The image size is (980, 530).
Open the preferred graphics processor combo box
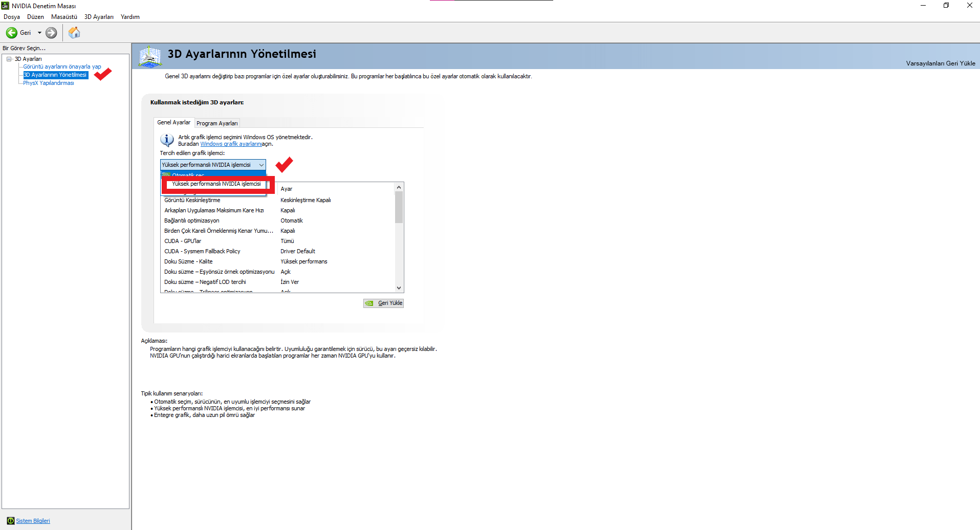pos(213,165)
